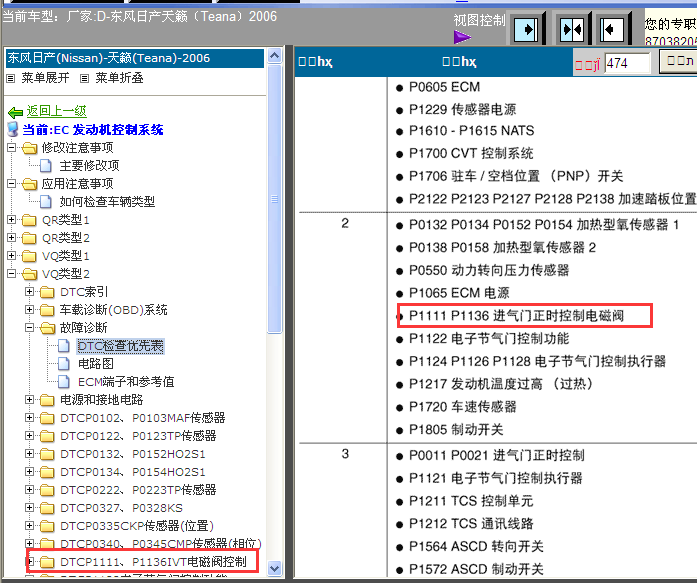697x583 pixels.
Task: Click the 菜单展开 expand-all option
Action: [45, 78]
